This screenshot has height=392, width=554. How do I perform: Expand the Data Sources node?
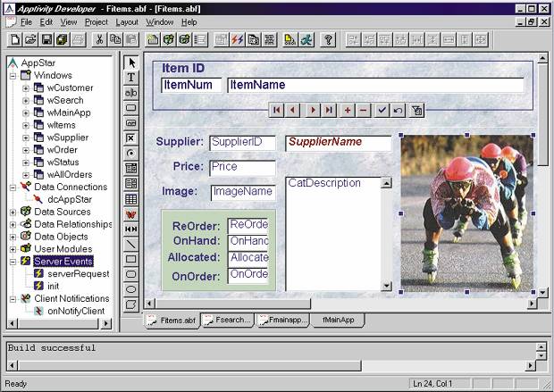13,212
